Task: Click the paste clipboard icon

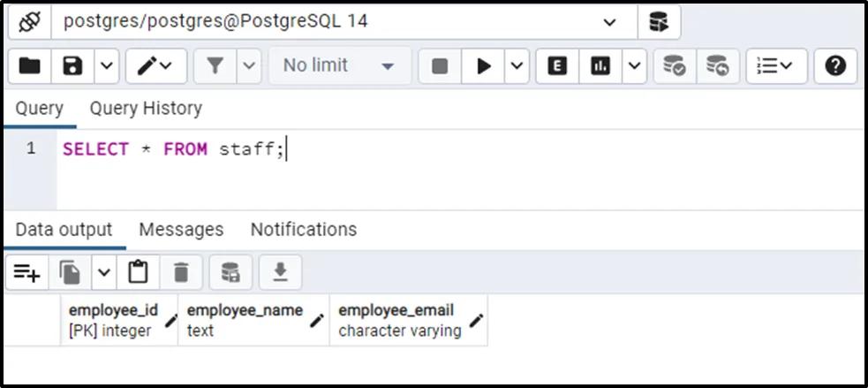Action: coord(138,272)
